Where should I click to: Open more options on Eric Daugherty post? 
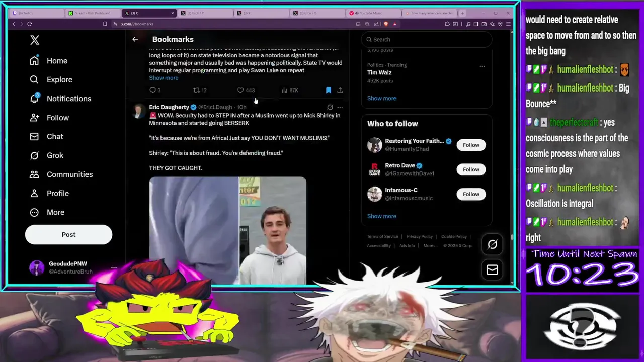(340, 107)
